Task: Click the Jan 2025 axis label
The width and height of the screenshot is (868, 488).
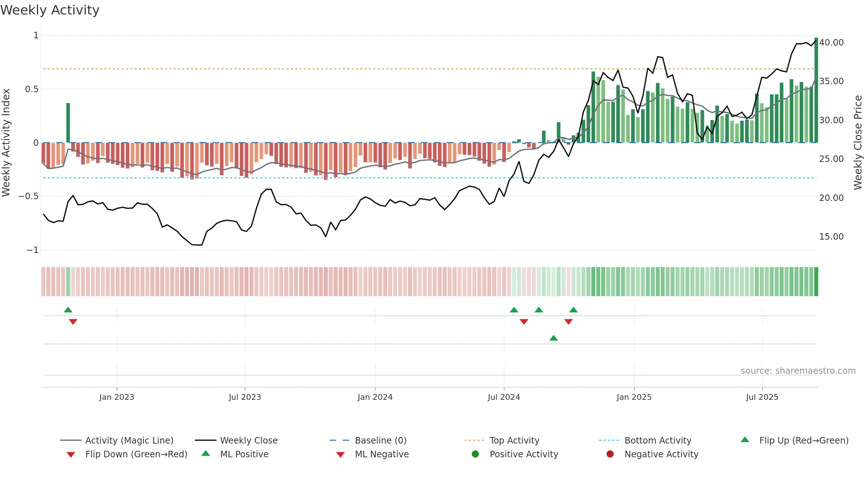Action: (634, 397)
